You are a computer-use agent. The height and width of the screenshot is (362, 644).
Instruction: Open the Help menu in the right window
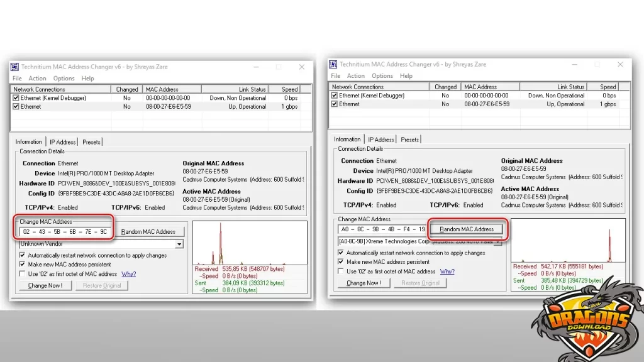point(407,75)
